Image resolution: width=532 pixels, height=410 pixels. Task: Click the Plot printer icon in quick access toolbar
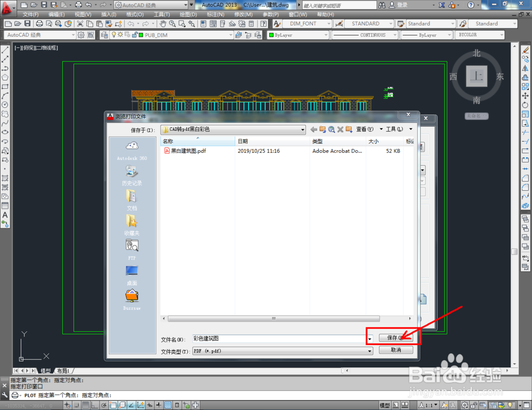[78, 5]
